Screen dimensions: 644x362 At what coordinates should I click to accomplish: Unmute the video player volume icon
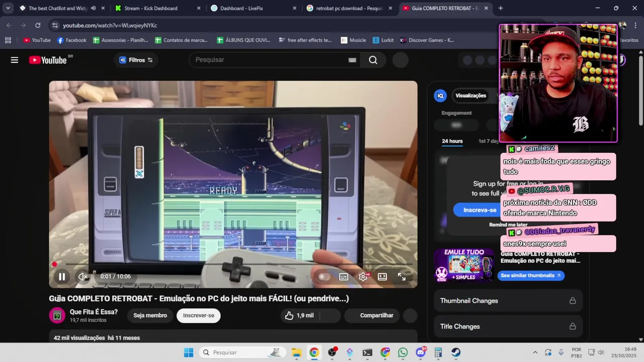click(x=83, y=277)
